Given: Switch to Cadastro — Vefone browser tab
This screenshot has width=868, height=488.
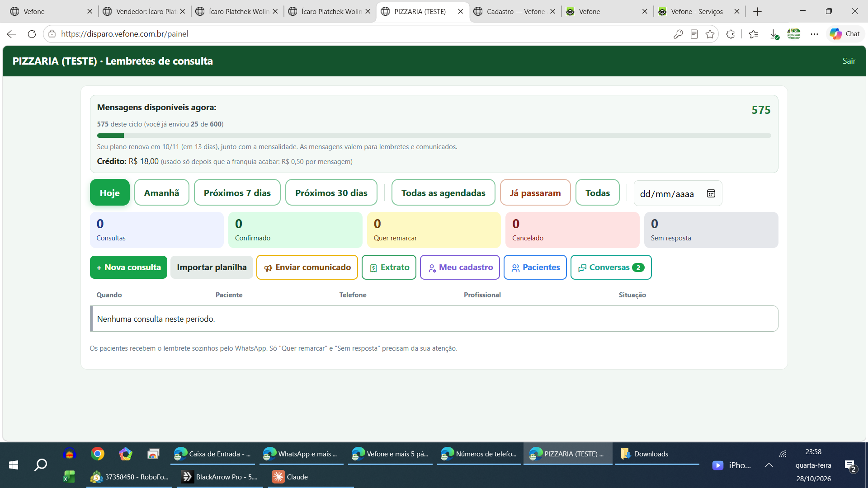Looking at the screenshot, I should click(x=515, y=12).
